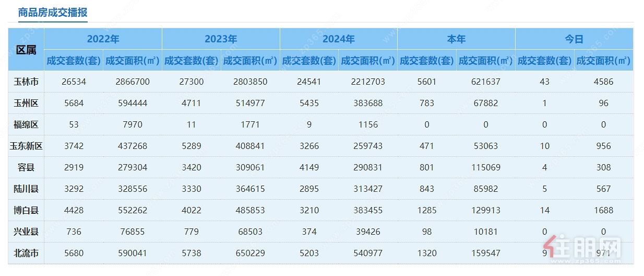Click the value 514977 in 玉州区 row

pos(251,103)
